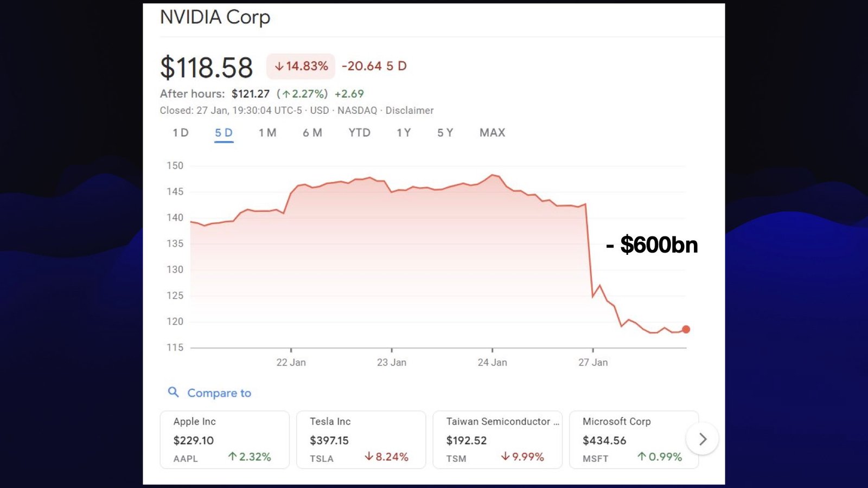Click the red down arrow next to 14.83%

point(280,66)
